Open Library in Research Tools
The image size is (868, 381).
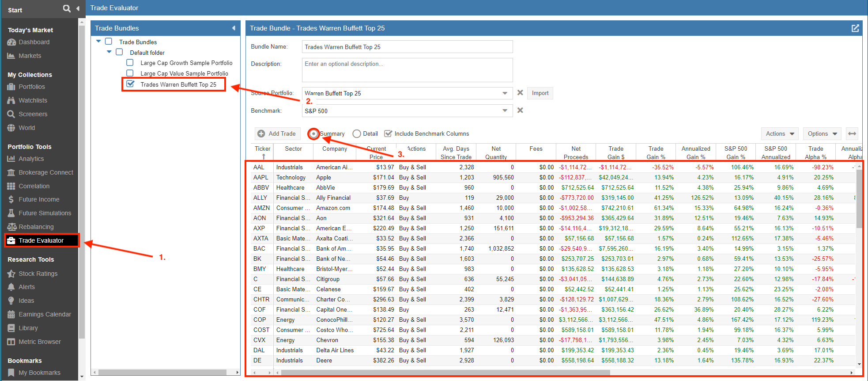click(28, 328)
